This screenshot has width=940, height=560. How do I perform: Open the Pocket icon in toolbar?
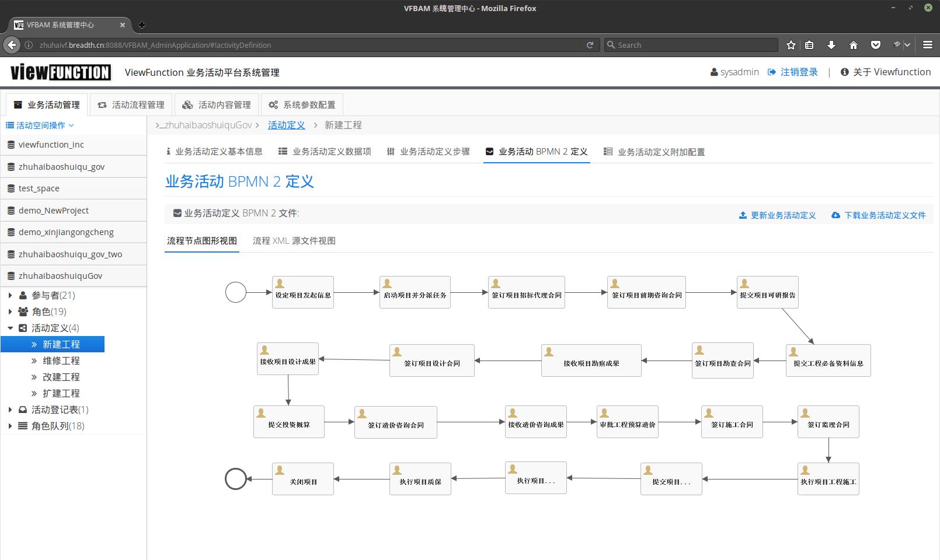click(876, 45)
